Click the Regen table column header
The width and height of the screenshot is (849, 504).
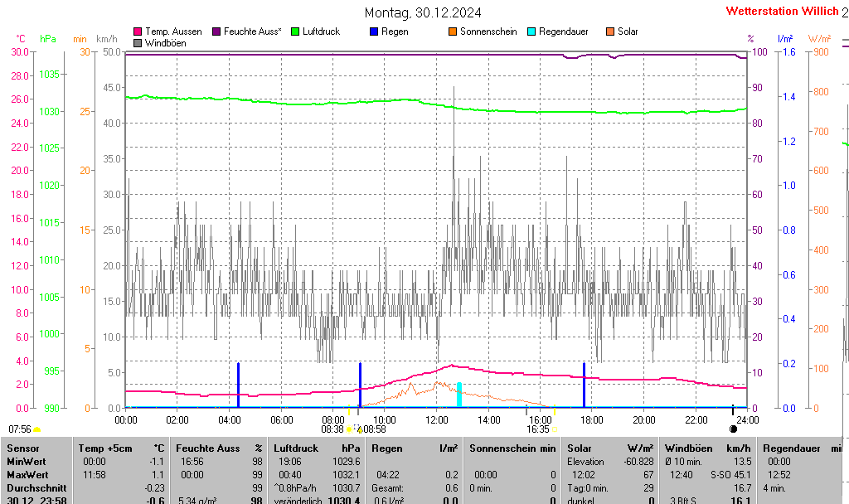[x=387, y=448]
